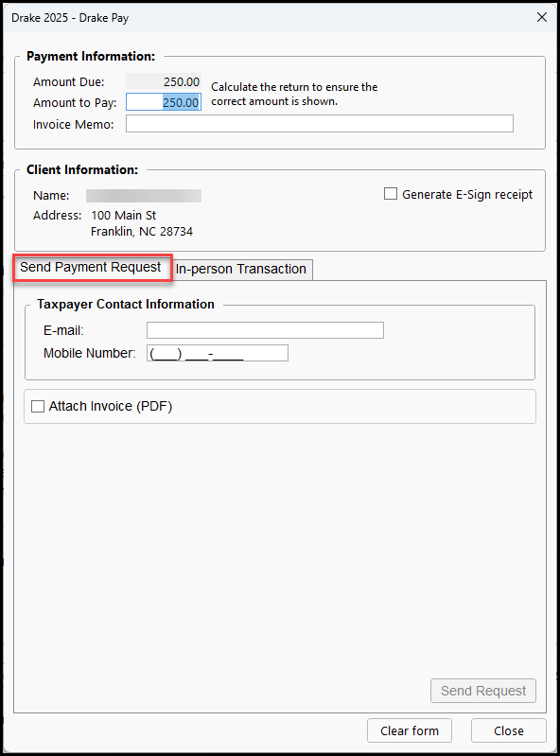Click the Franklin, NC 28734 text
This screenshot has width=560, height=756.
coord(142,232)
